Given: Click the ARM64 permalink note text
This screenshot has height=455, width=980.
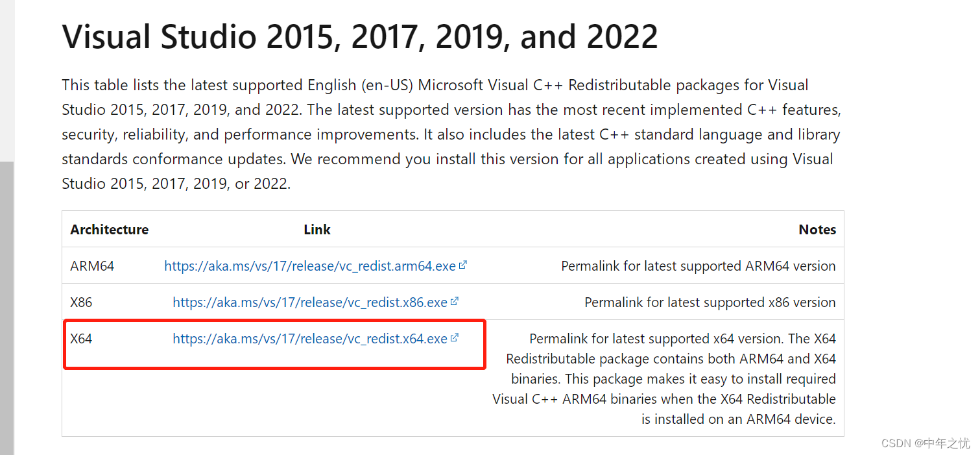Looking at the screenshot, I should 699,265.
